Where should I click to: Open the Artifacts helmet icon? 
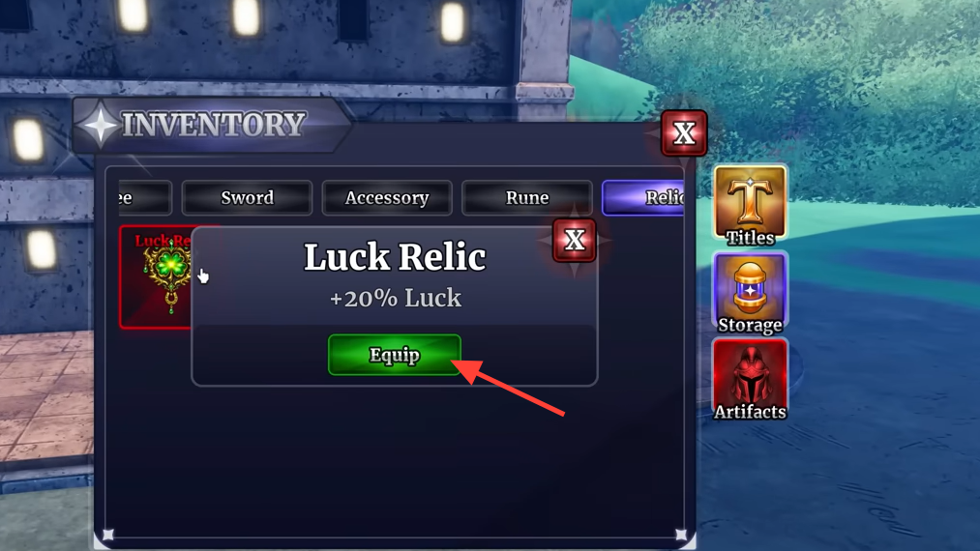750,379
